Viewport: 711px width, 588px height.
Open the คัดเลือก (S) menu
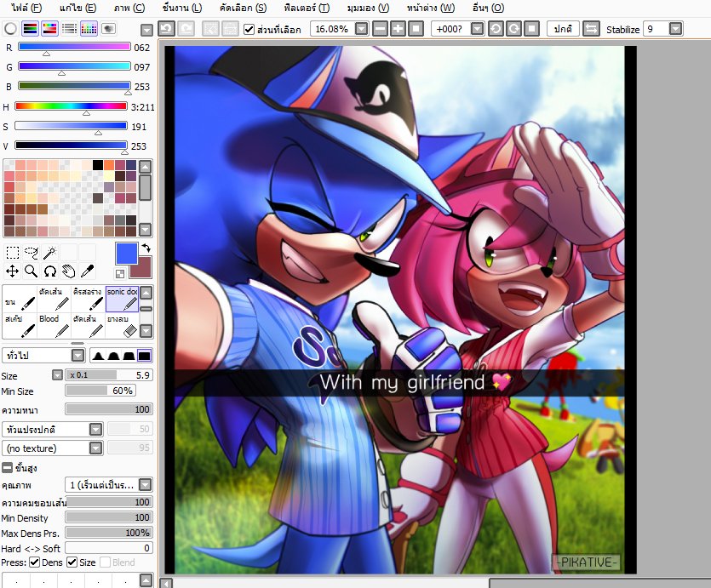click(243, 8)
